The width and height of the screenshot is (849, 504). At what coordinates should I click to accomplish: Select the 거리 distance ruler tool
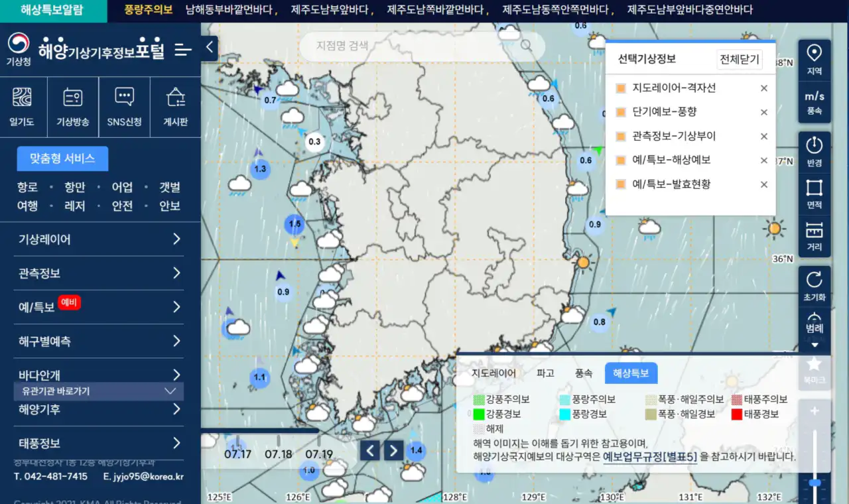coord(815,237)
